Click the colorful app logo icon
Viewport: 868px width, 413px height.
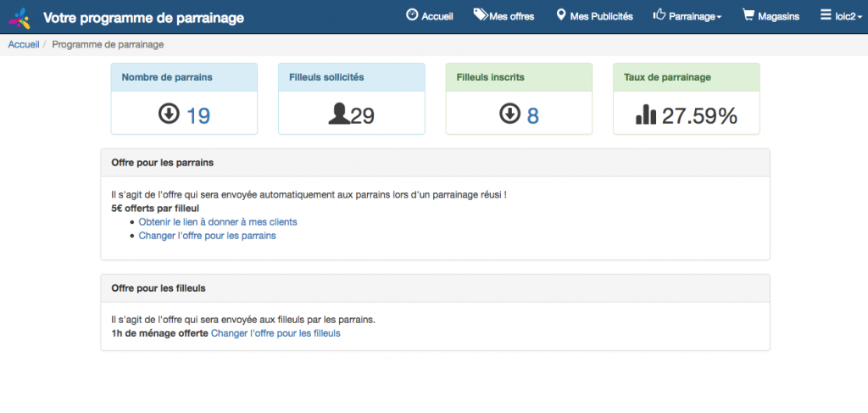19,17
